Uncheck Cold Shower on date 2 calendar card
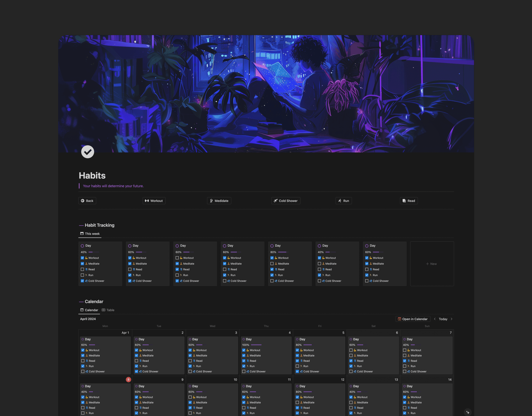Screen dimensions: 532x416 pos(136,372)
